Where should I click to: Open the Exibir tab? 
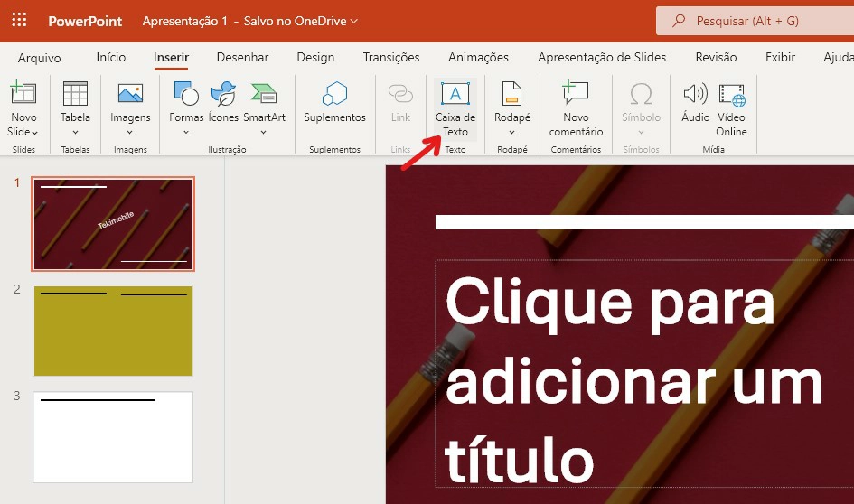click(780, 57)
